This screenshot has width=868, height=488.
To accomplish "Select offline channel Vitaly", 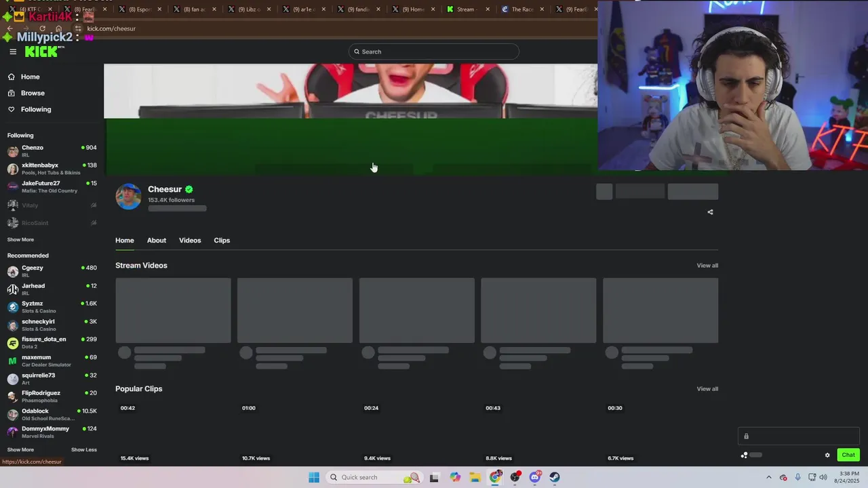I will [x=52, y=205].
